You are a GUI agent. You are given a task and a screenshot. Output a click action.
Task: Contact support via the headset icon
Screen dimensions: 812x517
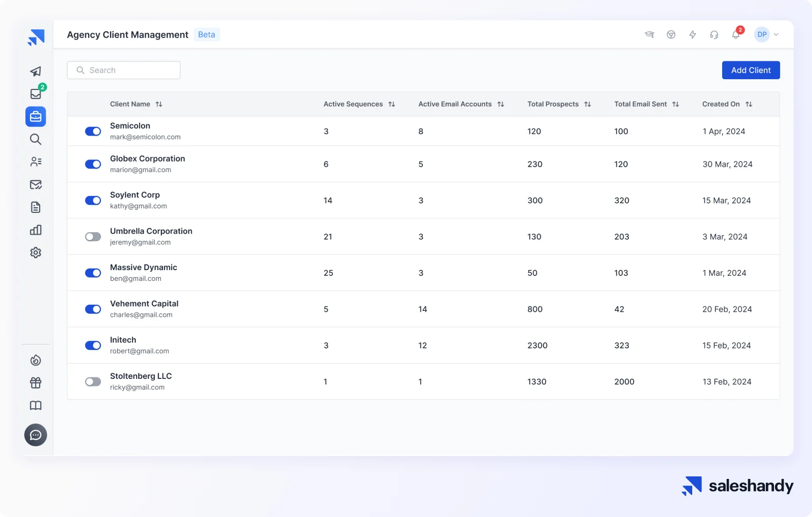pos(714,35)
